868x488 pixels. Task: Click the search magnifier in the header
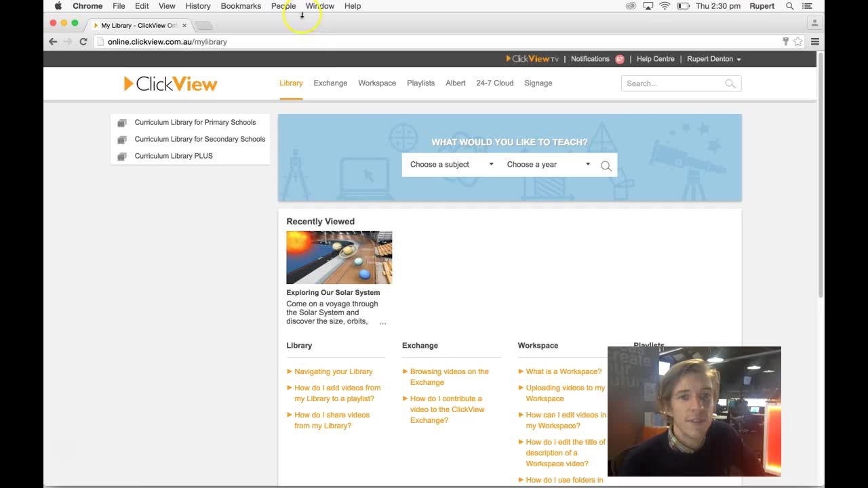(730, 83)
